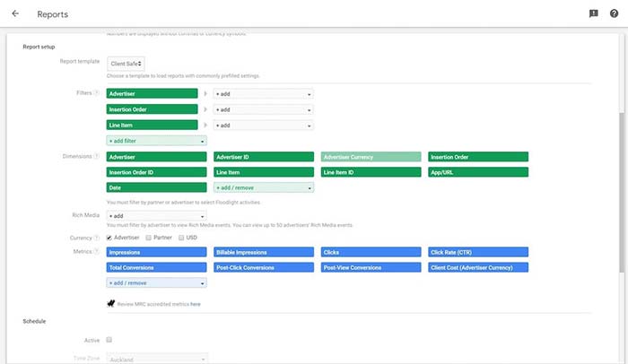The width and height of the screenshot is (628, 364).
Task: Click the Insertion Order filter chip
Action: click(153, 109)
